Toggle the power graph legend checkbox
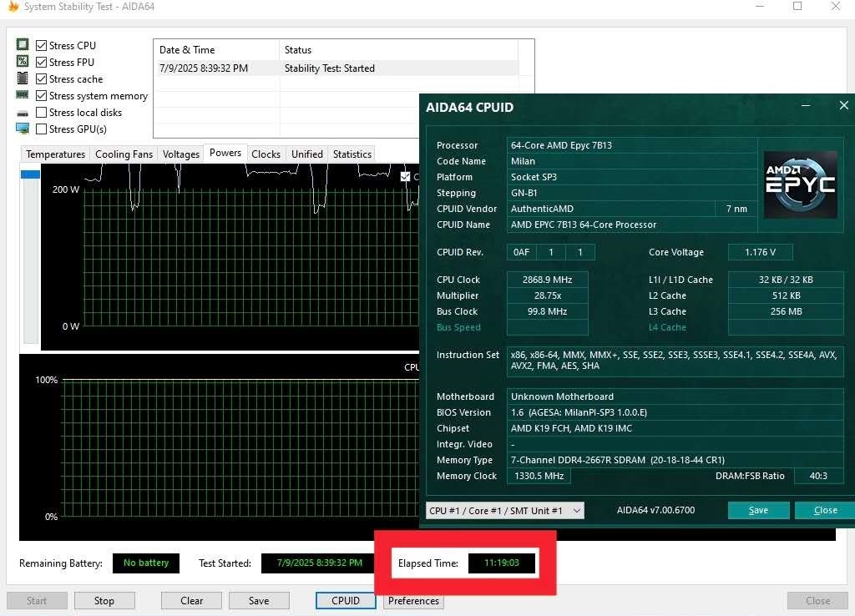855x616 pixels. point(405,177)
